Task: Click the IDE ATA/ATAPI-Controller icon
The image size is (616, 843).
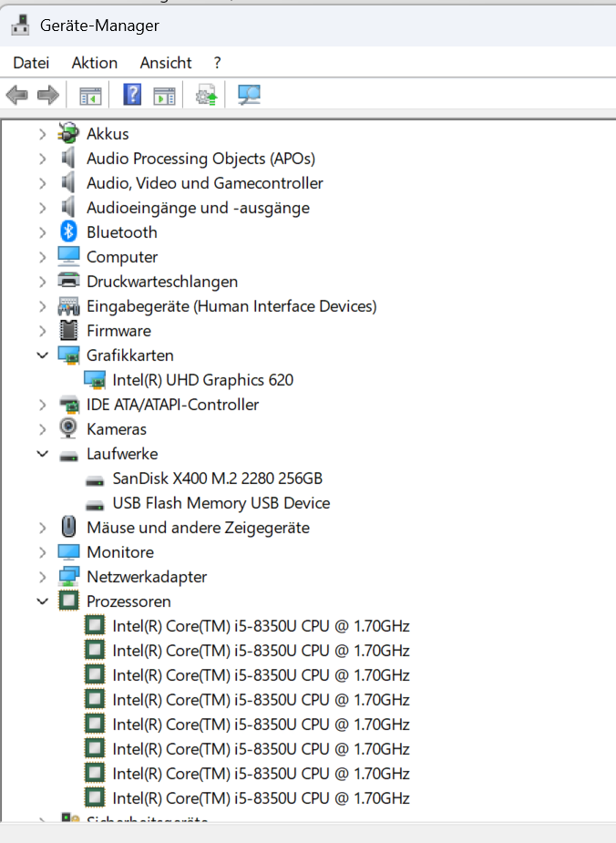Action: (68, 405)
